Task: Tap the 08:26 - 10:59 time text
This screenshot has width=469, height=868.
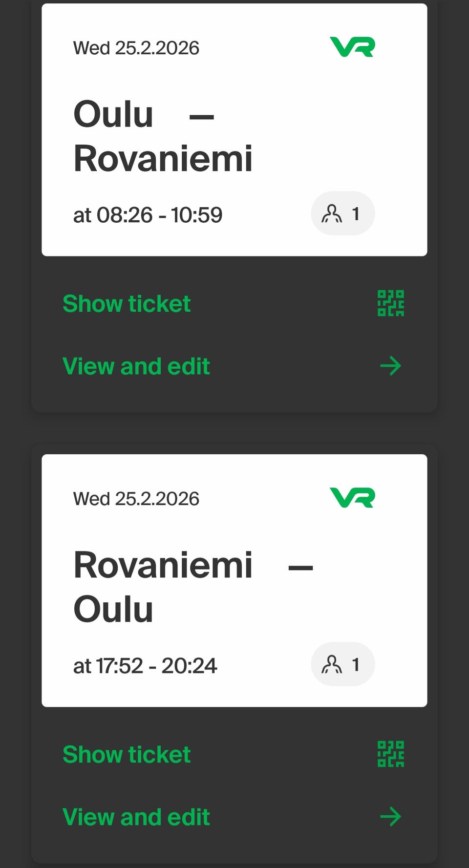Action: (x=148, y=215)
